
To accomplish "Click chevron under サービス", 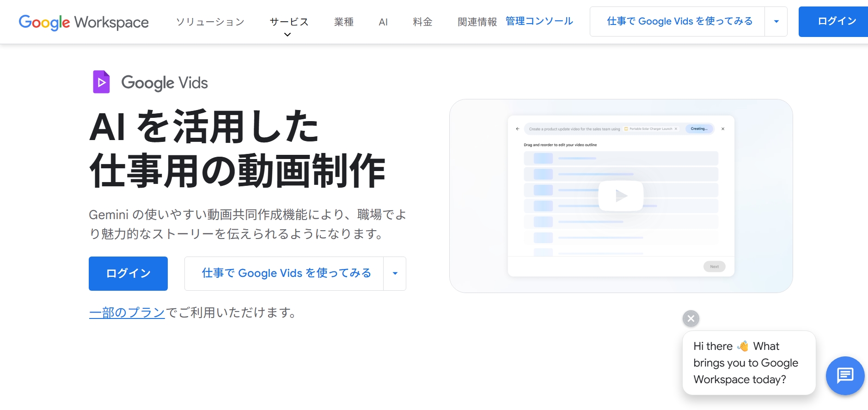I will click(287, 35).
